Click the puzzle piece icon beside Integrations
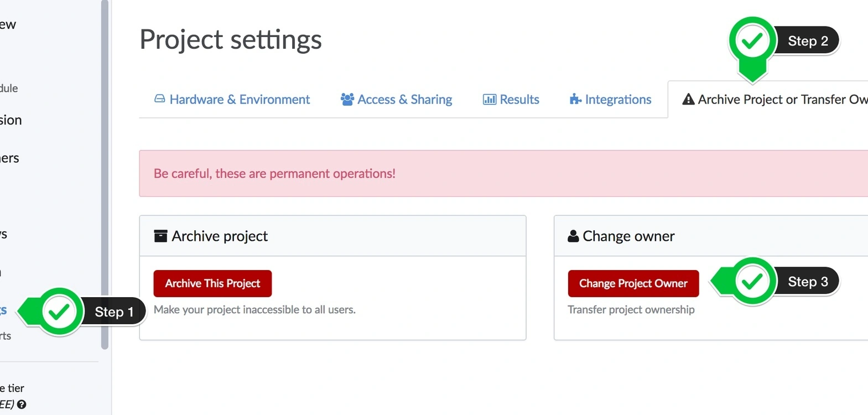Screen dimensions: 868x415 (x=575, y=99)
